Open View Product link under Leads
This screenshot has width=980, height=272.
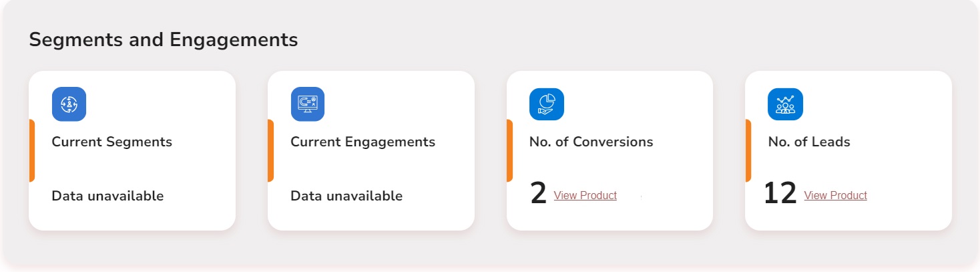pos(835,195)
